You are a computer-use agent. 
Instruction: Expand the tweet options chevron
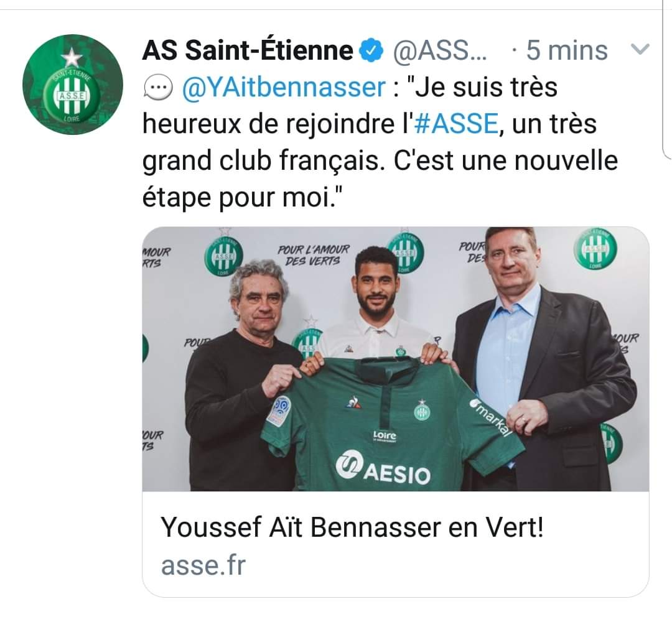coord(641,49)
